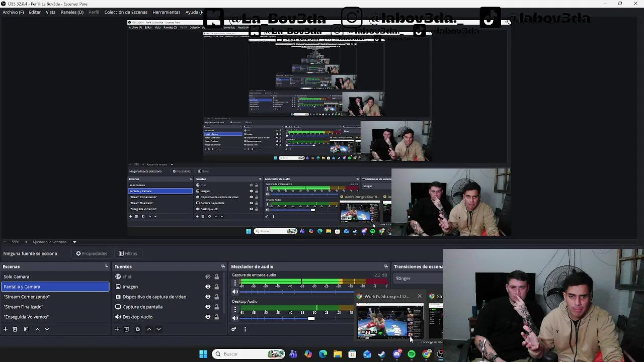Toggle lock on Dispositivo de captura de video
The width and height of the screenshot is (644, 362).
pos(217,297)
